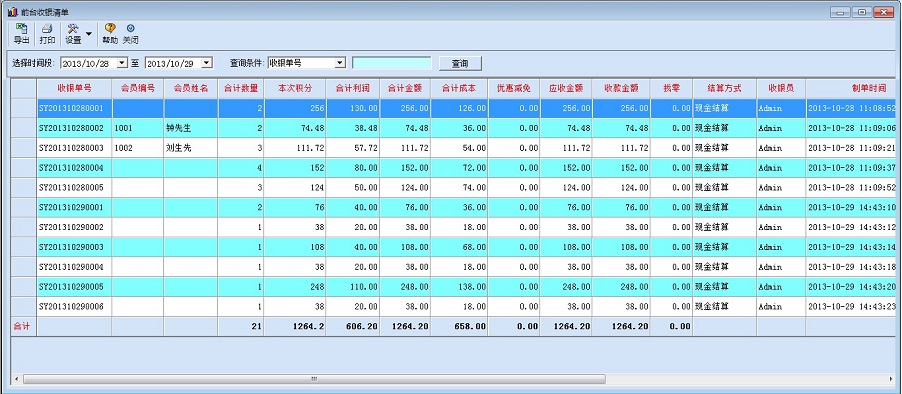Click the 查询 search button
Image resolution: width=902 pixels, height=394 pixels.
(460, 63)
